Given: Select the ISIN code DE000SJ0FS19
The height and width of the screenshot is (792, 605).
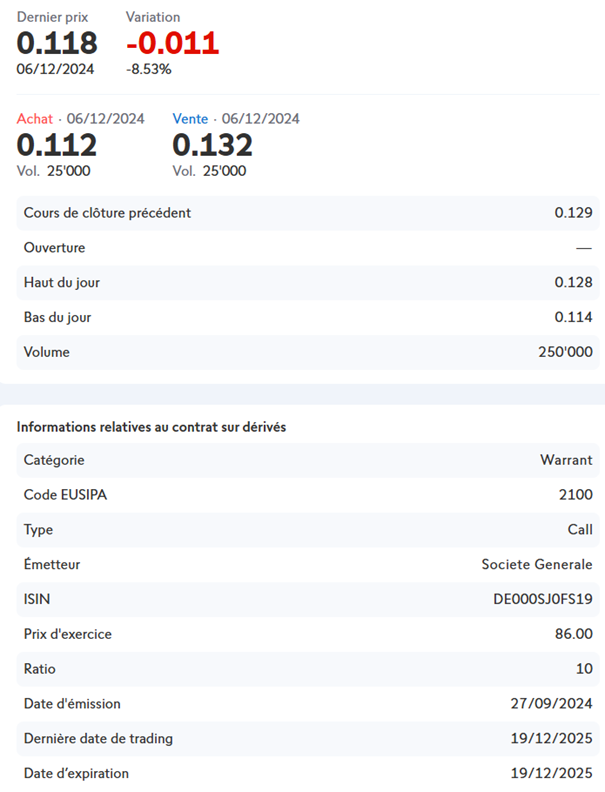Looking at the screenshot, I should (x=543, y=600).
